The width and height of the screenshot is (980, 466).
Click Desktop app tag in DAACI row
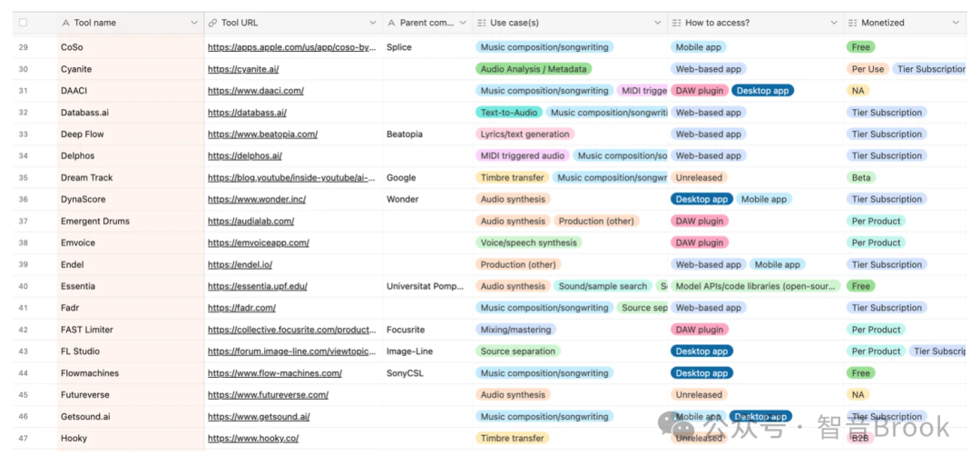[x=762, y=91]
